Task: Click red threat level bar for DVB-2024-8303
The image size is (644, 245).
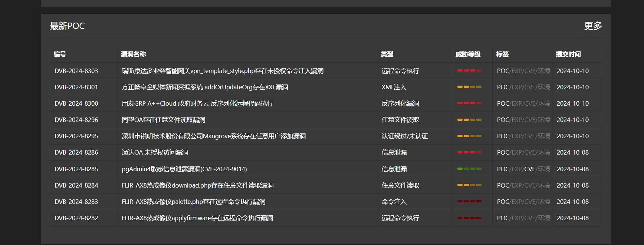Action: tap(469, 70)
